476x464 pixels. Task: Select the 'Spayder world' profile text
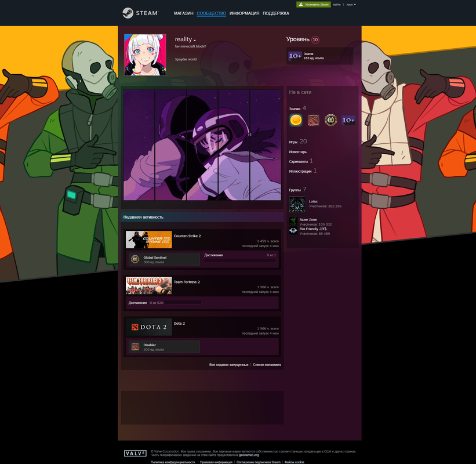click(186, 60)
